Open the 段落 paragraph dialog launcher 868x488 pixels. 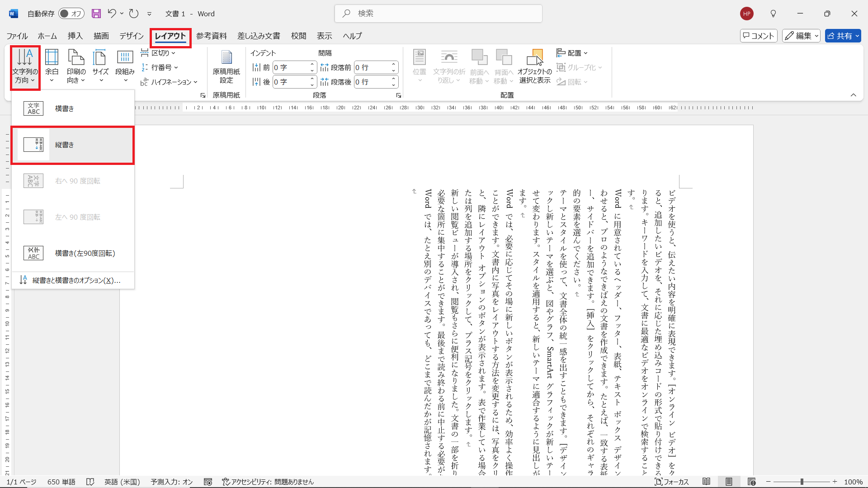click(x=399, y=95)
